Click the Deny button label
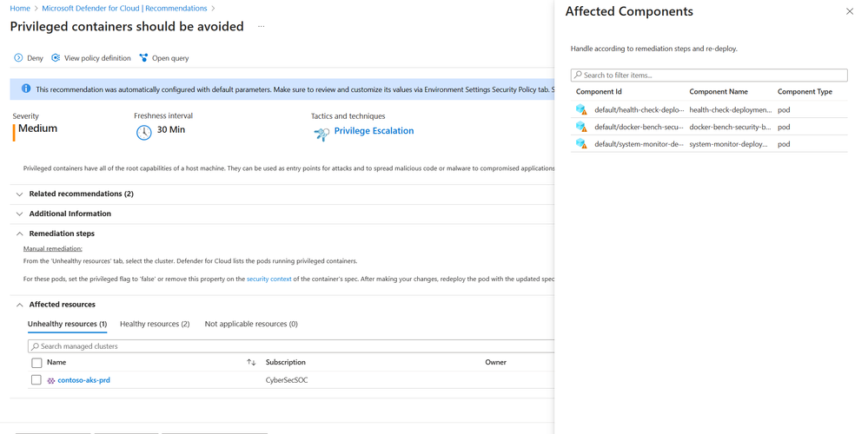Viewport: 868px width, 434px height. (35, 58)
